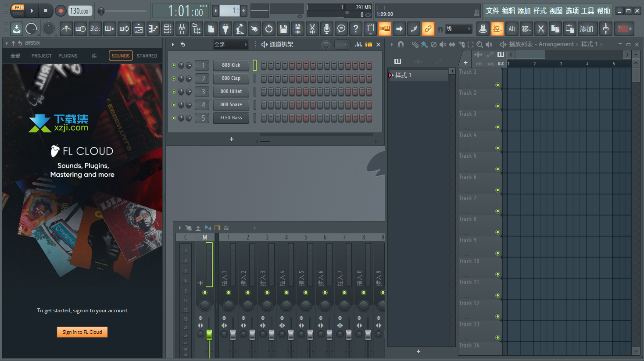Expand browser panel options arrow
Screen dimensions: 644x361
[7, 43]
